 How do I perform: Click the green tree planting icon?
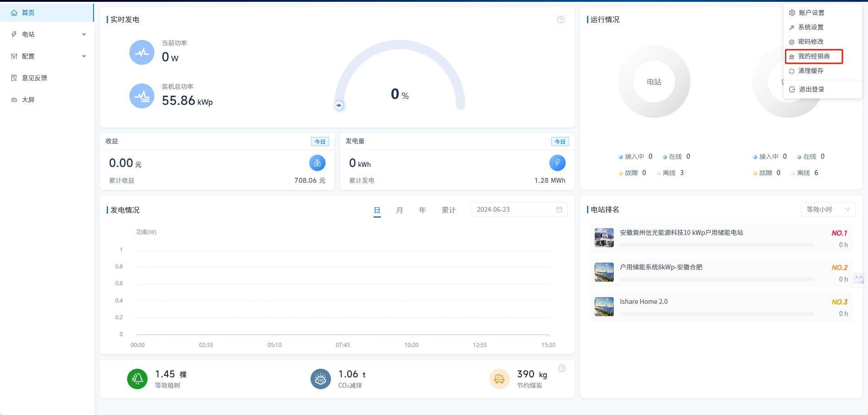[137, 379]
